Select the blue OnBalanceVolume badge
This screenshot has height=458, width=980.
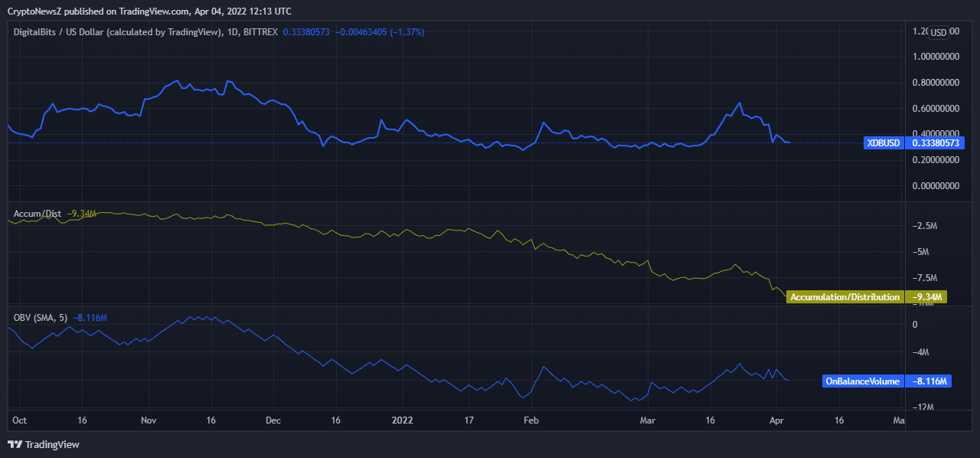(862, 381)
